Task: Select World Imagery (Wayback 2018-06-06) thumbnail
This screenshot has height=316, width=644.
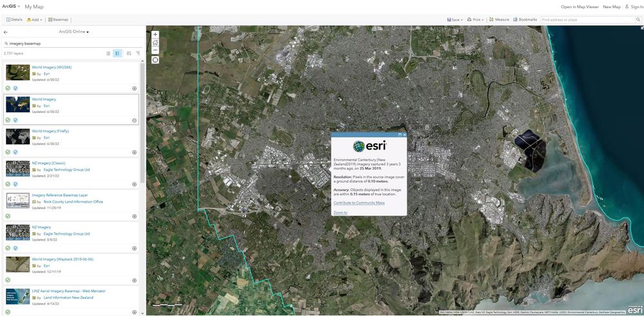Action: (x=17, y=264)
